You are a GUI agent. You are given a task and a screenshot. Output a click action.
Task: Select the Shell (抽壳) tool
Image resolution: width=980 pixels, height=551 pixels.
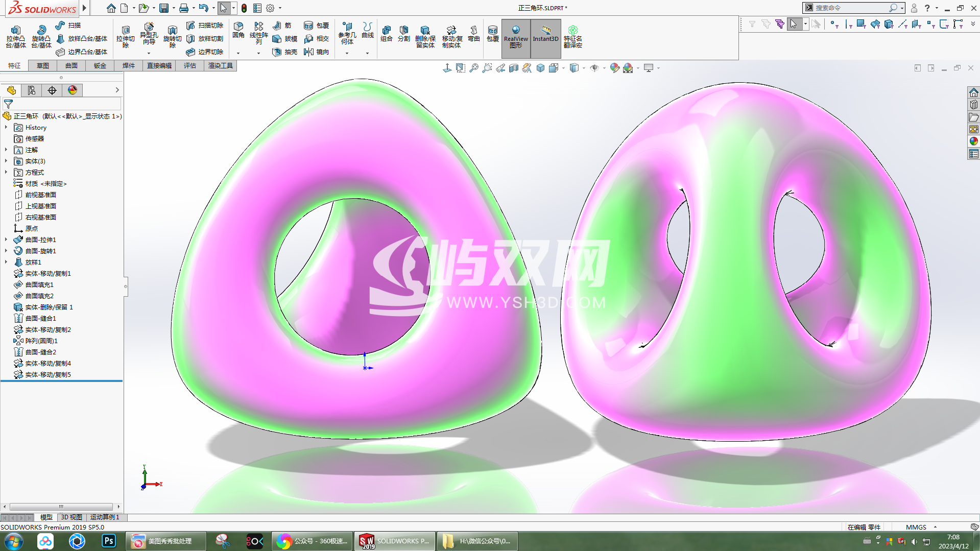click(x=285, y=52)
